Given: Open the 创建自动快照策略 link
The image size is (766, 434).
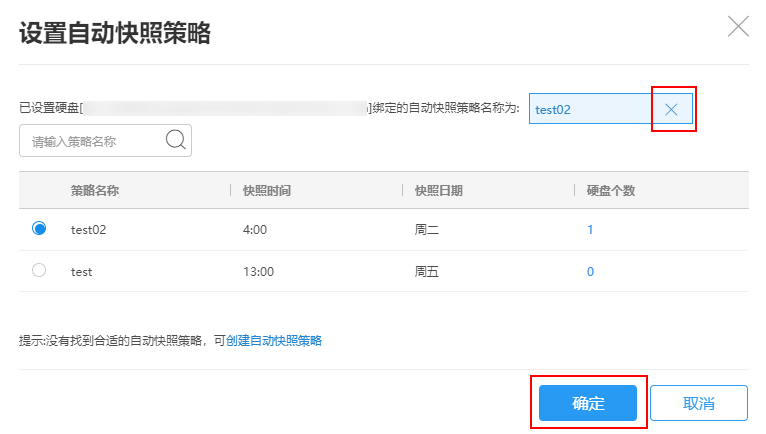Looking at the screenshot, I should tap(274, 341).
